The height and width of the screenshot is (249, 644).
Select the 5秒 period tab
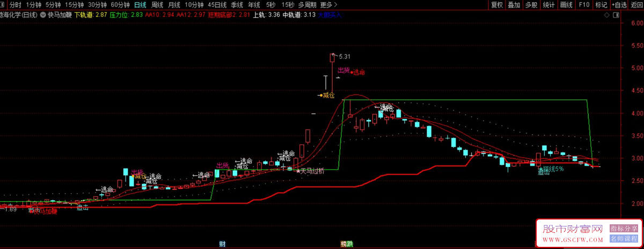[x=271, y=5]
